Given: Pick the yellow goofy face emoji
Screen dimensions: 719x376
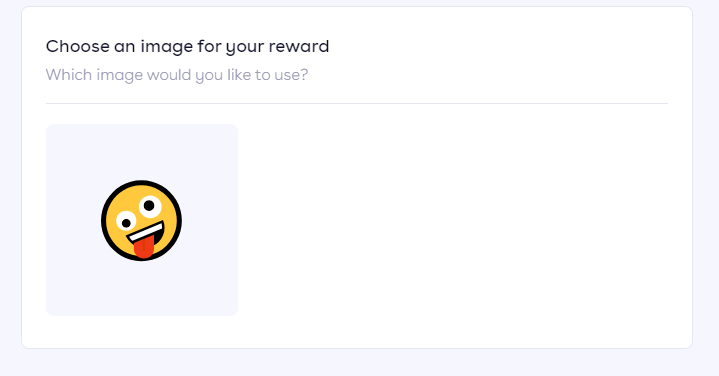Looking at the screenshot, I should coord(142,221).
